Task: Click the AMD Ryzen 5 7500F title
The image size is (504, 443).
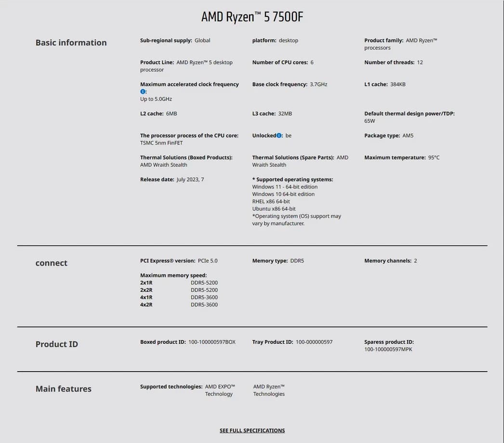Action: pos(252,17)
